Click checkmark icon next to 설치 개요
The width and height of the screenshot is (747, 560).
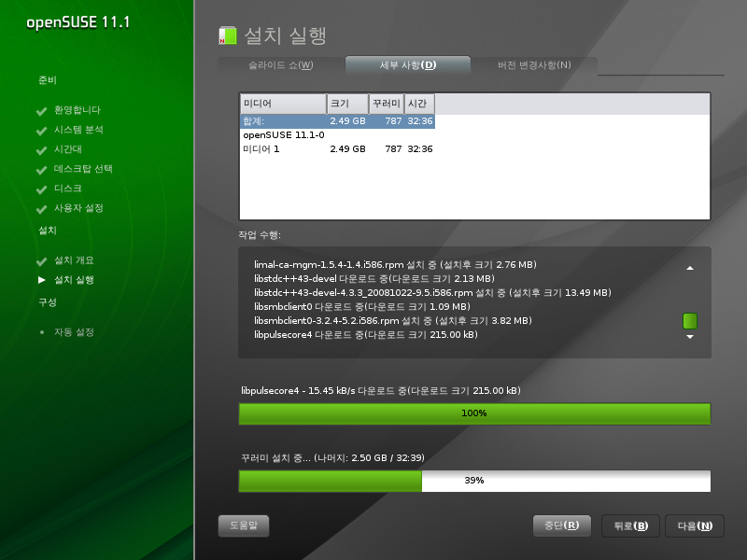[x=41, y=261]
